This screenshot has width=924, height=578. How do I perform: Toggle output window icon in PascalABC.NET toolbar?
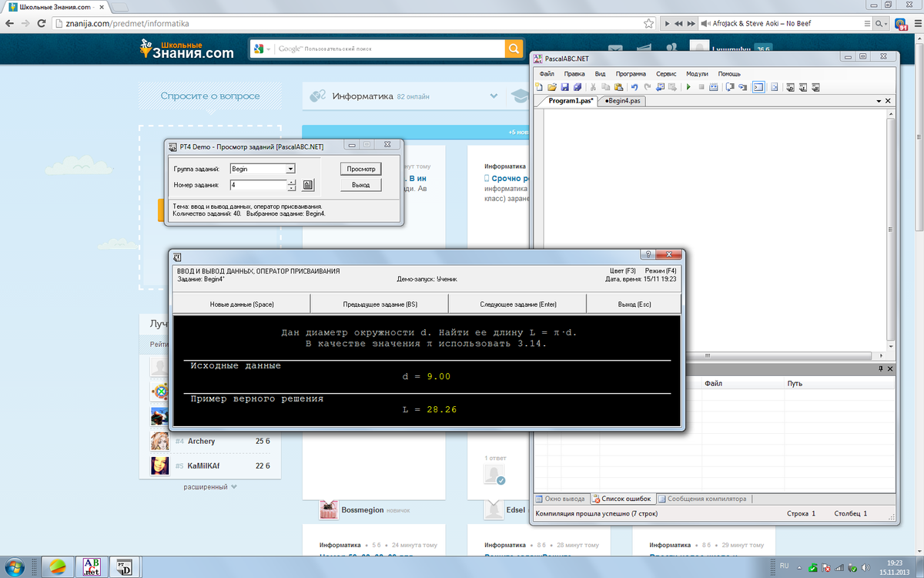(758, 87)
